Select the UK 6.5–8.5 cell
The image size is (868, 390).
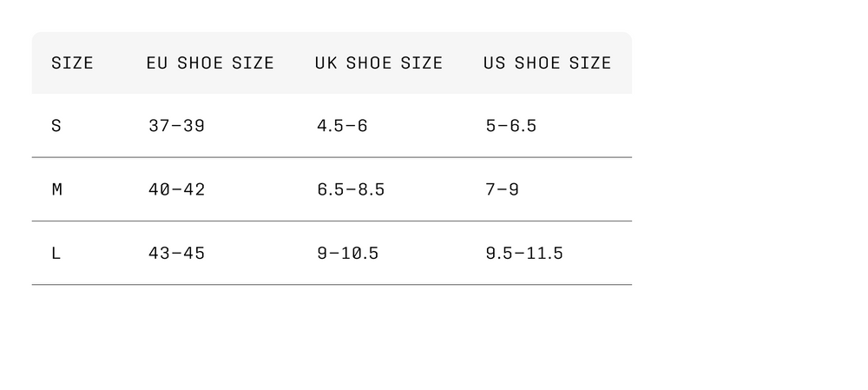[x=351, y=189]
